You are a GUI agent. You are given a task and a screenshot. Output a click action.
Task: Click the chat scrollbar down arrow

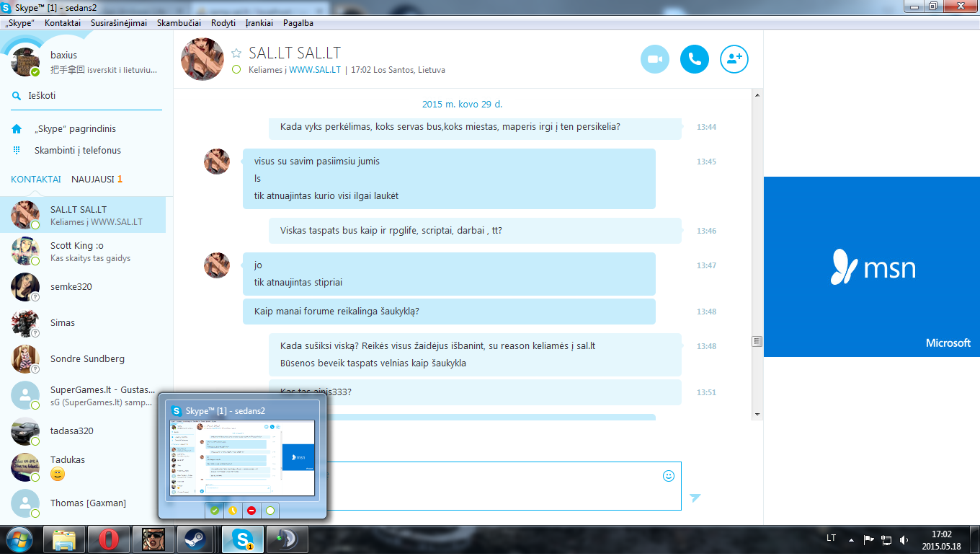pyautogui.click(x=757, y=414)
